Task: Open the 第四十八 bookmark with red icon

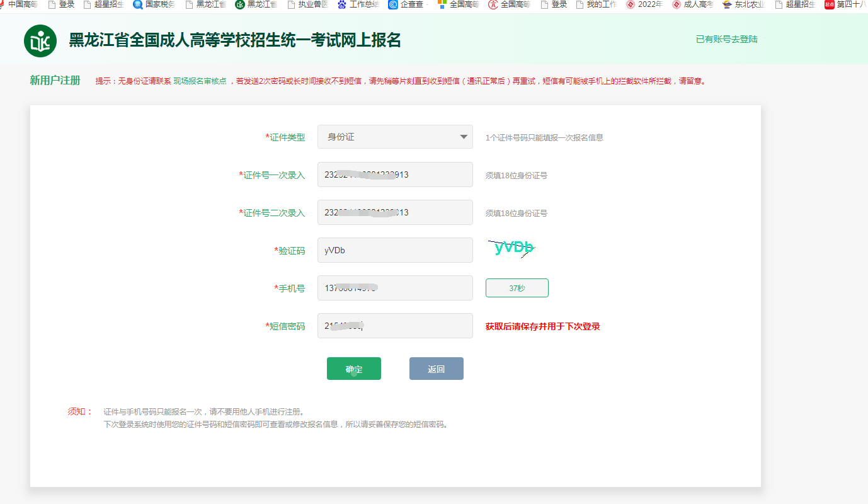Action: point(846,4)
